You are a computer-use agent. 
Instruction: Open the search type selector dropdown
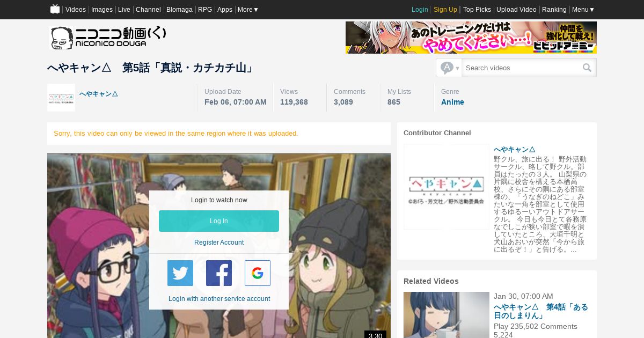(450, 68)
